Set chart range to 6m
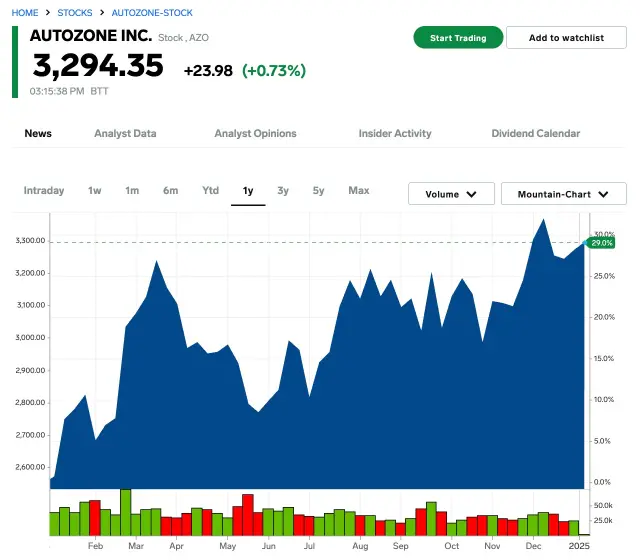 (171, 191)
